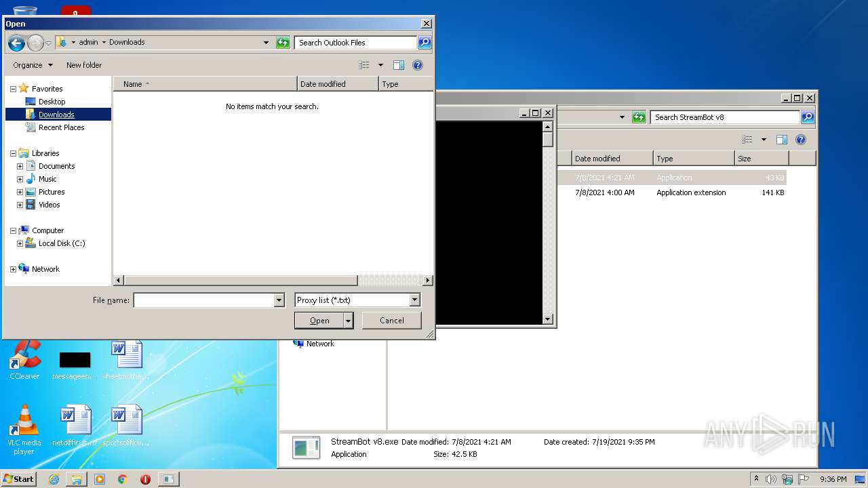
Task: Collapse the Favorites group
Action: click(13, 89)
